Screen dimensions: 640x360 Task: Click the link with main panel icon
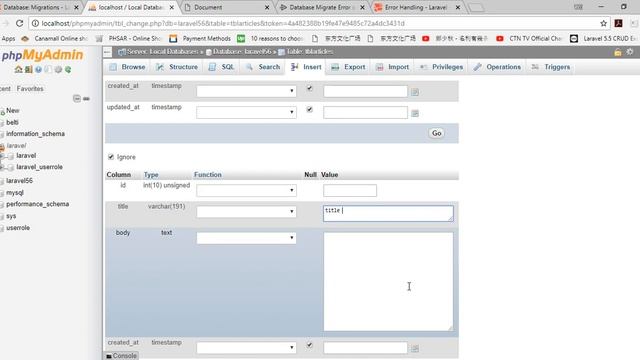[x=86, y=99]
